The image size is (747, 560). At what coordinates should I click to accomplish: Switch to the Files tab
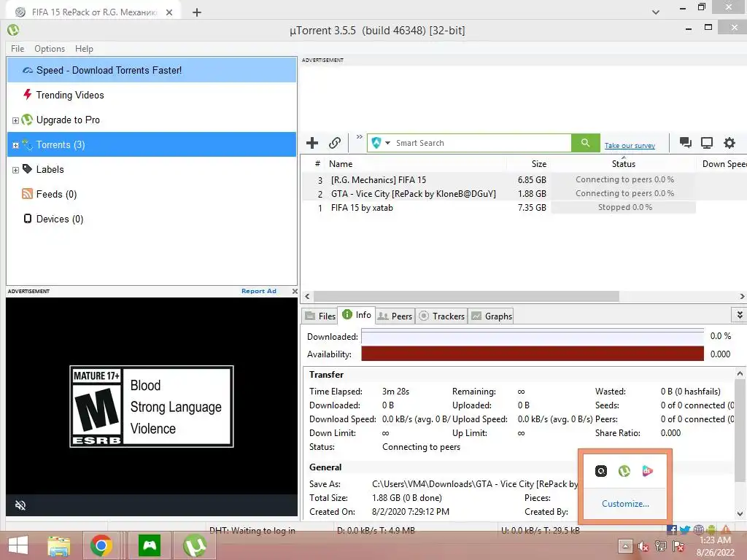(x=320, y=316)
